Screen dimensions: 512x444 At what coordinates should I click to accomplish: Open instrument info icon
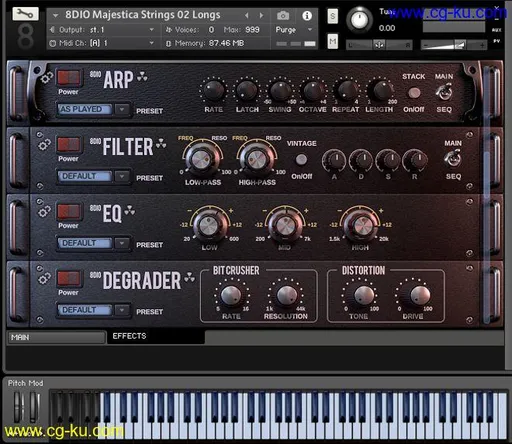click(x=307, y=15)
